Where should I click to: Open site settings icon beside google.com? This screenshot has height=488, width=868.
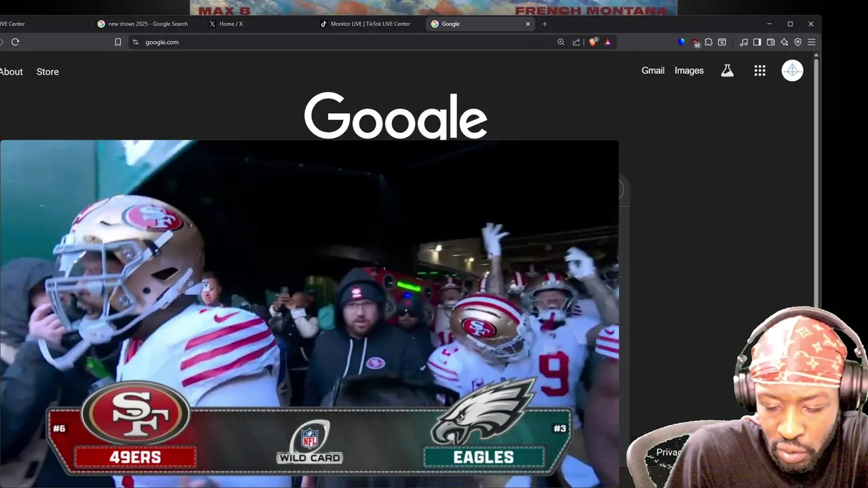pos(136,42)
